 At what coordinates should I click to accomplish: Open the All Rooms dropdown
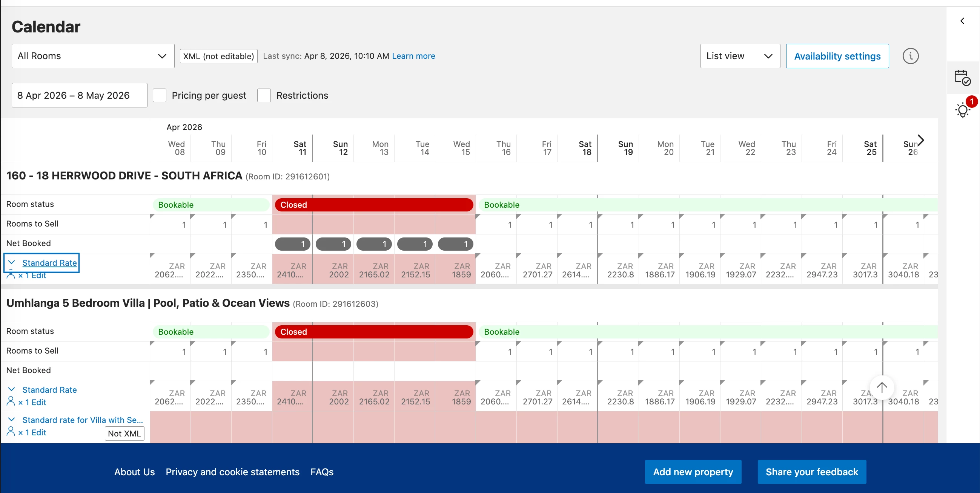pyautogui.click(x=93, y=56)
